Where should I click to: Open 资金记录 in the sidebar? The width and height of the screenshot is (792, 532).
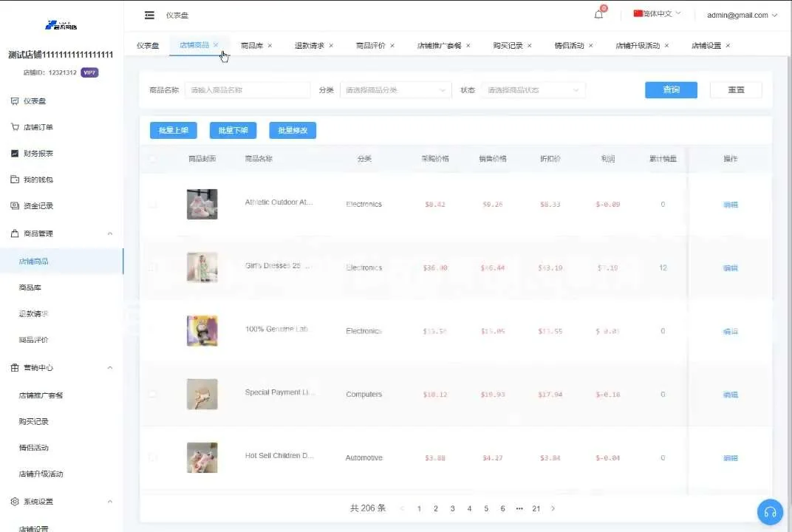[38, 206]
